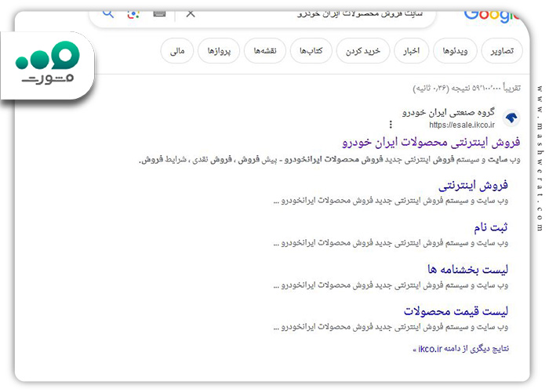Viewport: 549px width, 392px height.
Task: Click the Iran Khodro favicon icon
Action: 511,118
